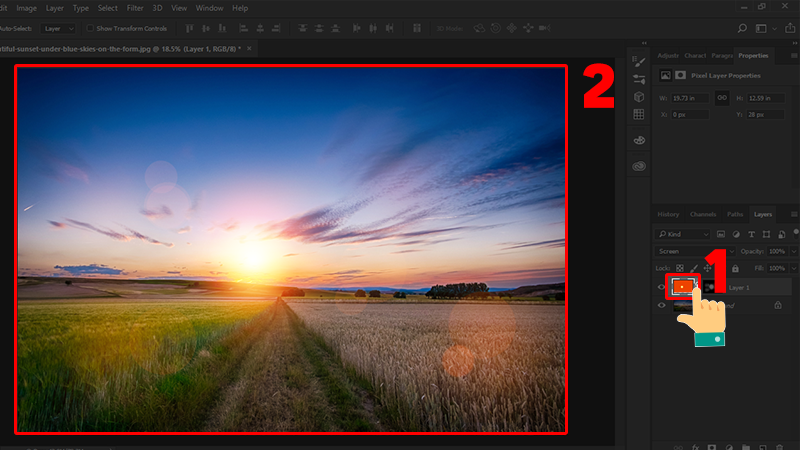Hide Background layer using eye icon
This screenshot has width=800, height=450.
click(x=661, y=306)
